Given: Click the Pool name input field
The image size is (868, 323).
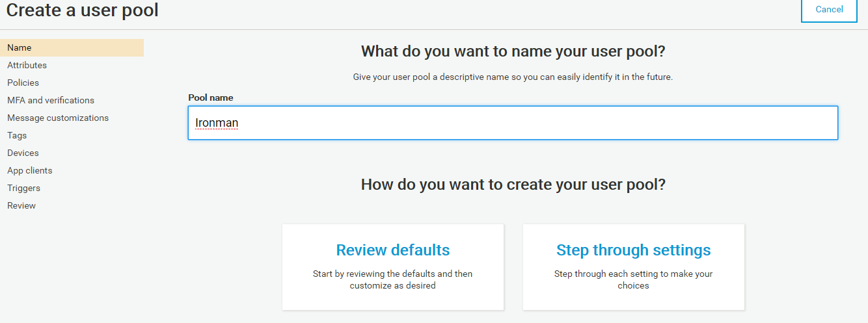Looking at the screenshot, I should click(x=513, y=123).
